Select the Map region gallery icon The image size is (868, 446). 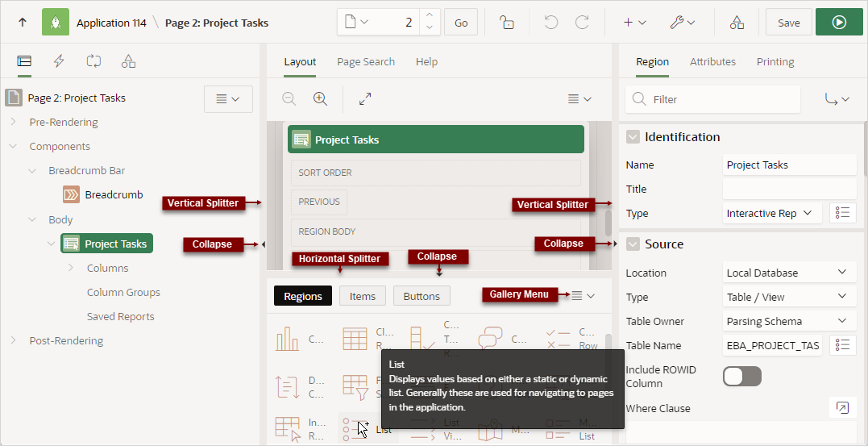click(x=490, y=430)
